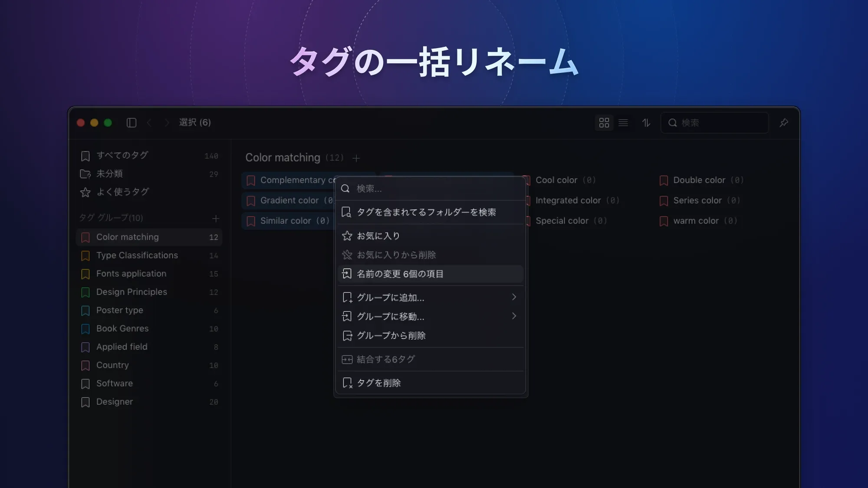
Task: Expand グループに追加... submenu
Action: (x=431, y=298)
